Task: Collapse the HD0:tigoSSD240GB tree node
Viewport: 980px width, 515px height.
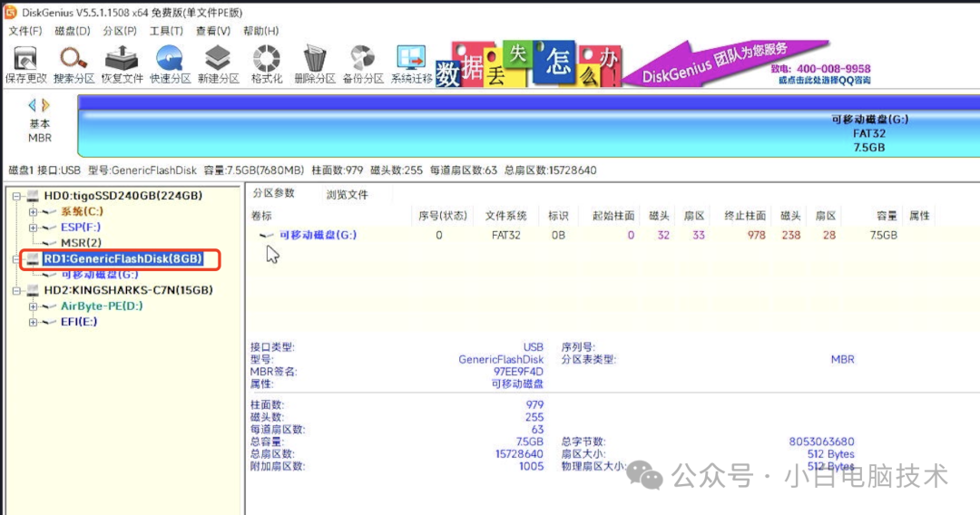Action: 17,196
